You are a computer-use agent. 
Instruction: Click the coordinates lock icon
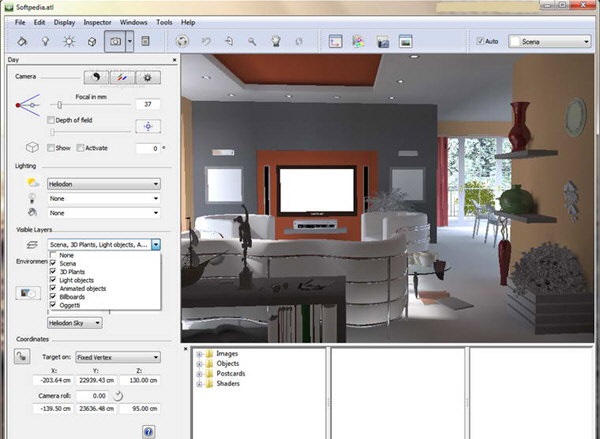22,357
